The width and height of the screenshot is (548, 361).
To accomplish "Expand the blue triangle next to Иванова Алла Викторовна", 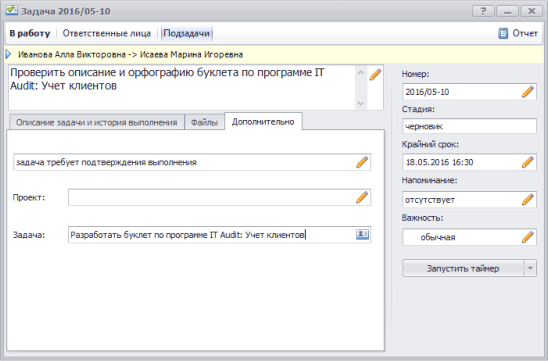I will [9, 54].
